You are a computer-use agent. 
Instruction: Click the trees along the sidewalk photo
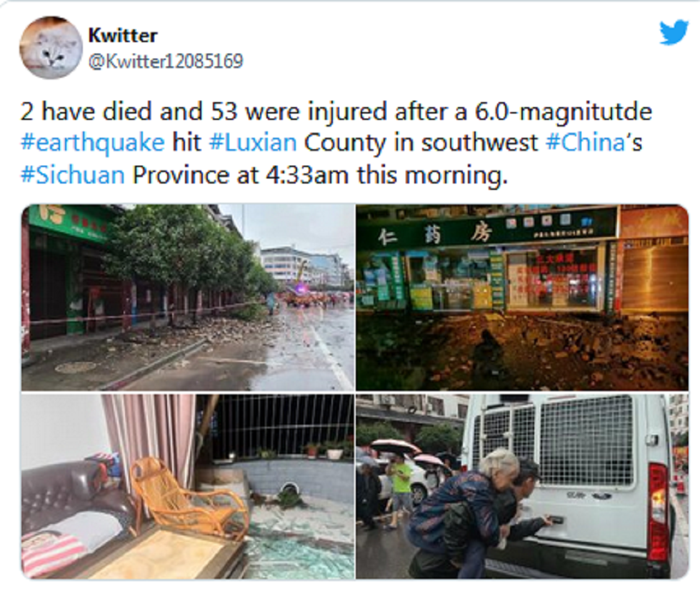(x=187, y=254)
